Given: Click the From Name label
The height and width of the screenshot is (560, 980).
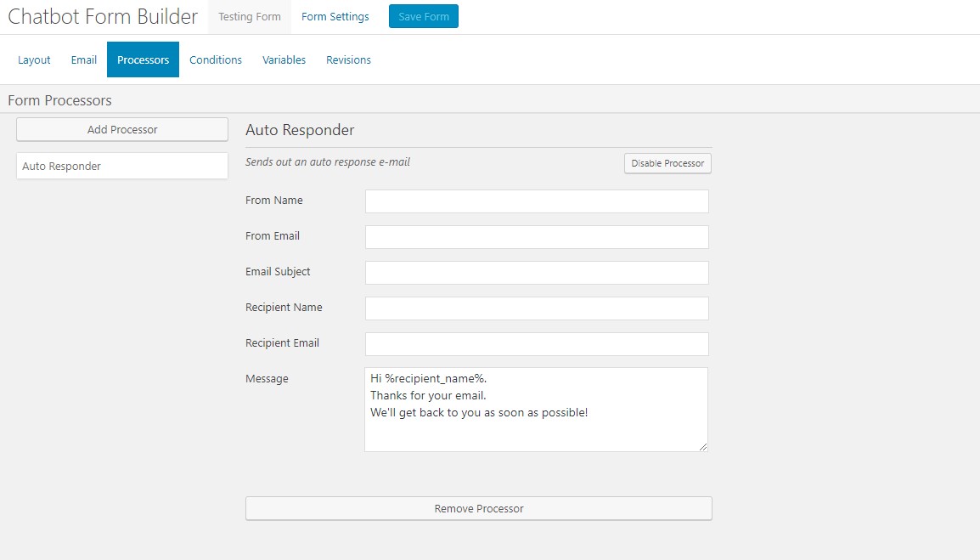Looking at the screenshot, I should [273, 201].
